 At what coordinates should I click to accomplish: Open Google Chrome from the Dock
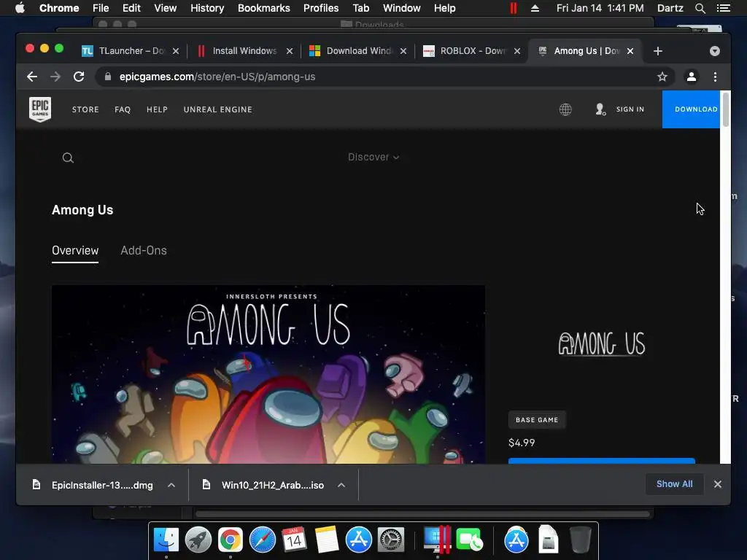coord(230,540)
